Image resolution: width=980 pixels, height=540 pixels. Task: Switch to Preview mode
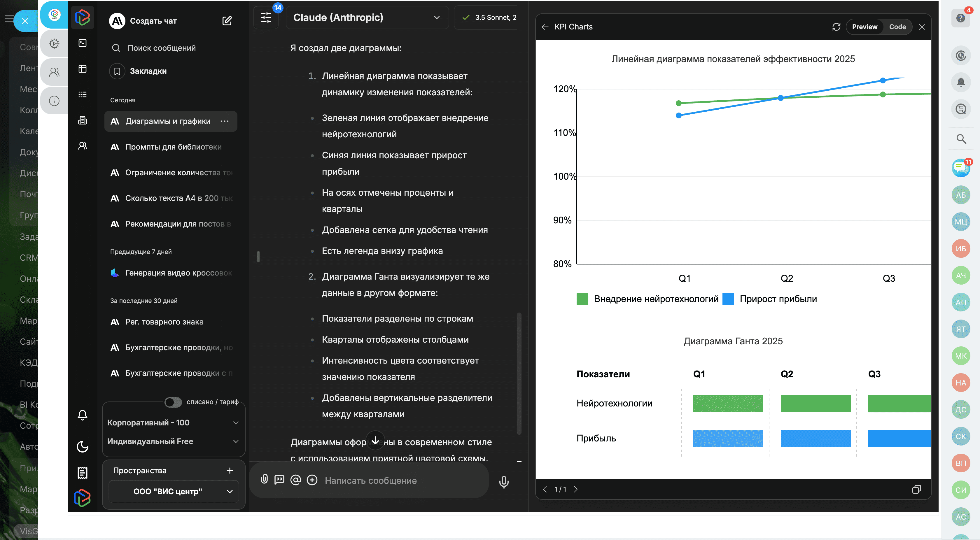click(x=864, y=27)
